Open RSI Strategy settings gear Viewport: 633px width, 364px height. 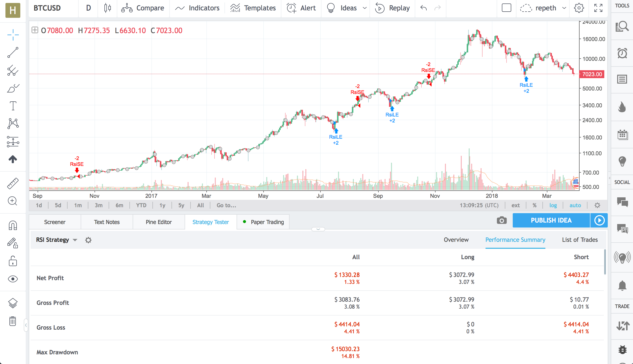coord(88,240)
